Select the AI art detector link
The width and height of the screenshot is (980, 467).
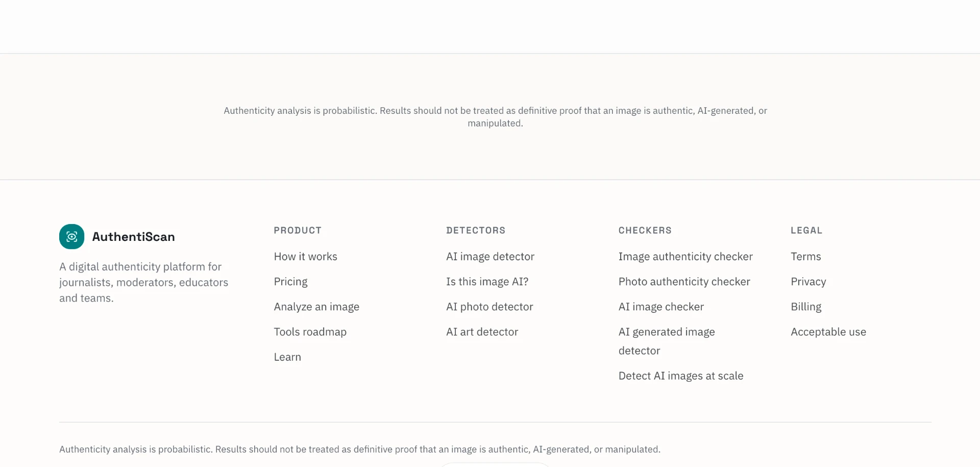tap(482, 332)
